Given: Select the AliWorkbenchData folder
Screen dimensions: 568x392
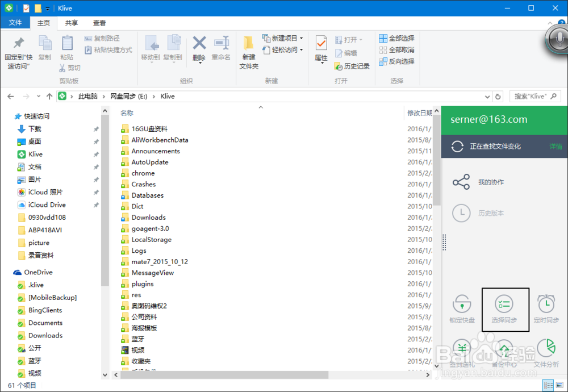Looking at the screenshot, I should 160,140.
